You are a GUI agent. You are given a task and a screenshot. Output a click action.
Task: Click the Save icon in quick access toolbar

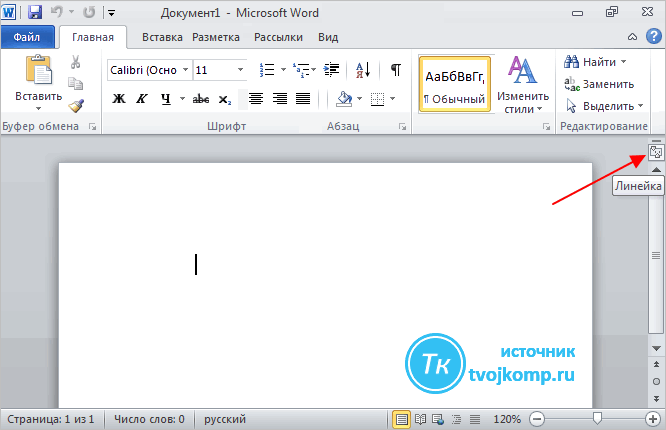click(x=34, y=12)
